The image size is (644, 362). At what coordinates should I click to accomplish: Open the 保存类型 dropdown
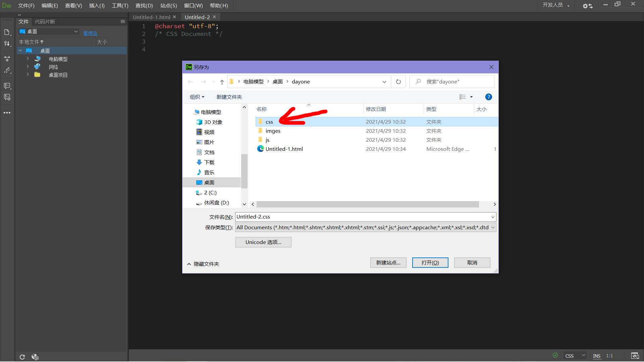tap(366, 228)
